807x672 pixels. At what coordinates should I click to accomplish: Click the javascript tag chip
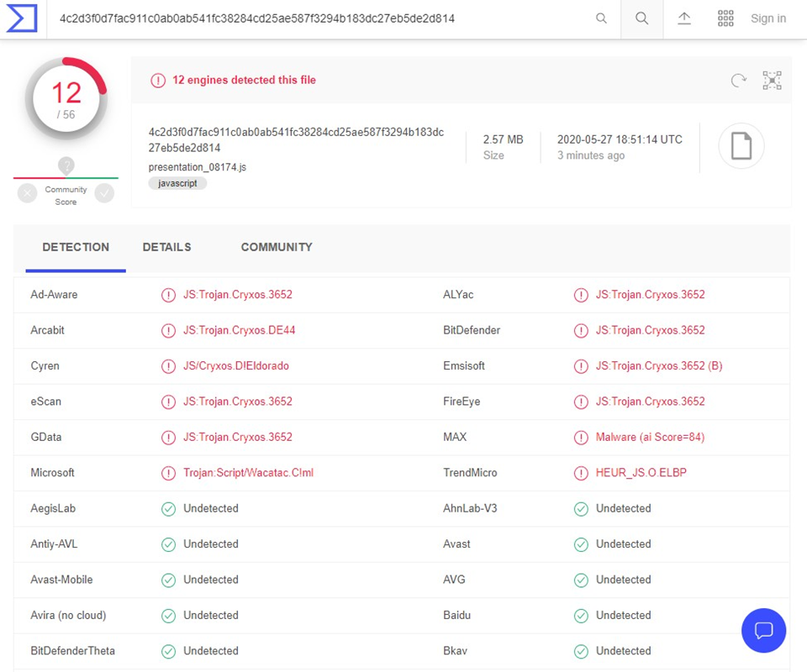point(177,184)
